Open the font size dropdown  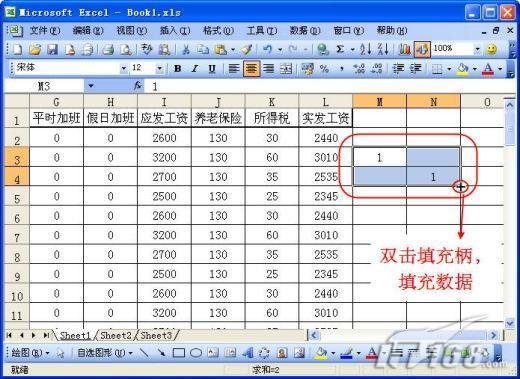tap(160, 68)
